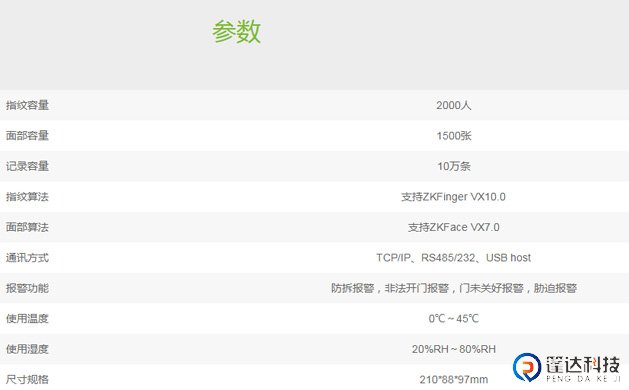Click the text 支持ZKFace VX7.0
629x390 pixels.
tap(454, 227)
